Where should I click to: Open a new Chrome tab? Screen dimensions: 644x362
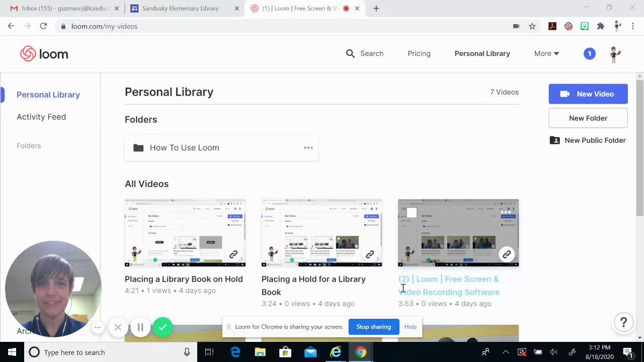(x=376, y=8)
